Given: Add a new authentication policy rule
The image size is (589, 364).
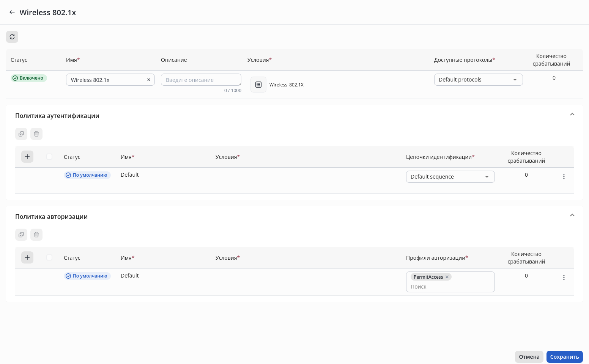Looking at the screenshot, I should coord(27,157).
